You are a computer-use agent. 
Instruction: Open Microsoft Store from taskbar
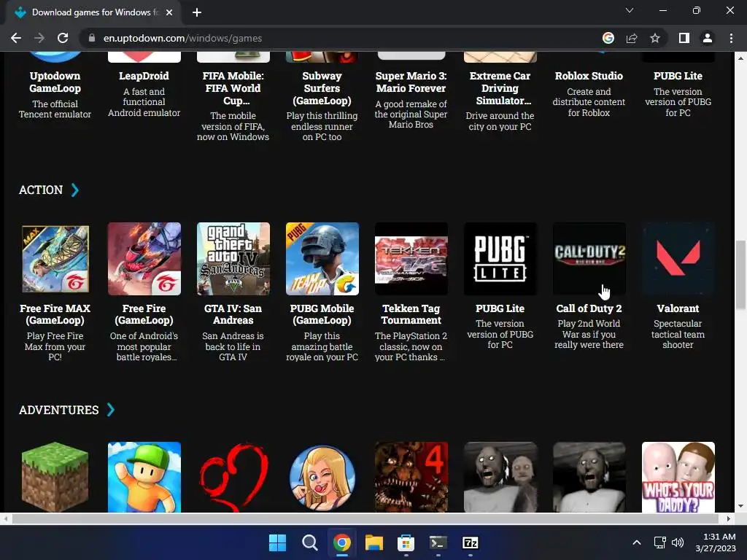pos(406,542)
